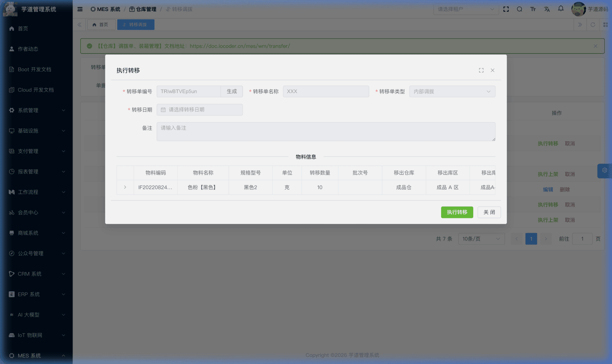The height and width of the screenshot is (364, 612).
Task: Click the 备注 textarea
Action: pos(326,132)
